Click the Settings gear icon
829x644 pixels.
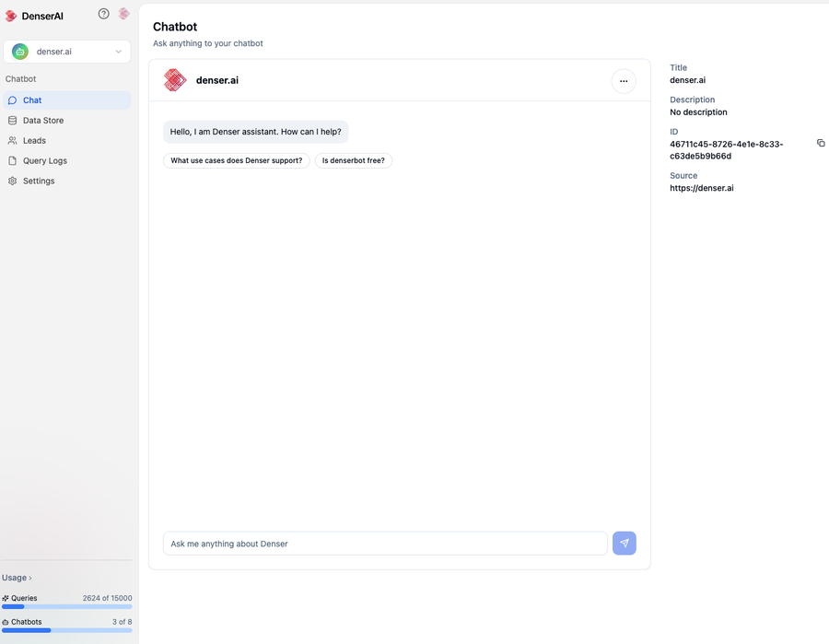coord(12,181)
